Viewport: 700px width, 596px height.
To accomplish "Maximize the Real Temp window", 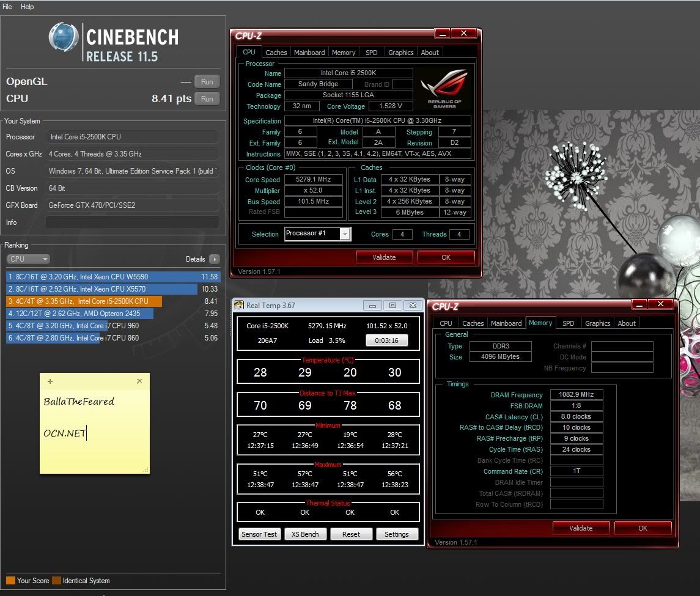I will 392,306.
